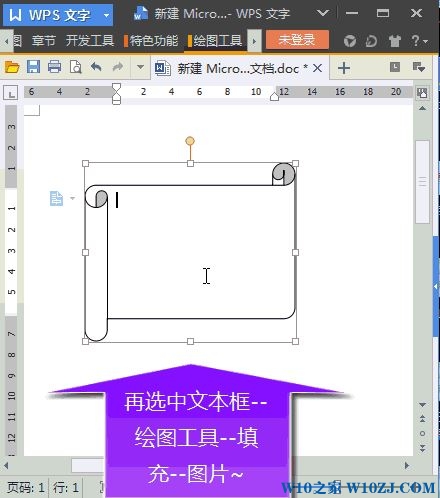
Task: Click the vertical scrollbar up arrow
Action: coord(422,109)
